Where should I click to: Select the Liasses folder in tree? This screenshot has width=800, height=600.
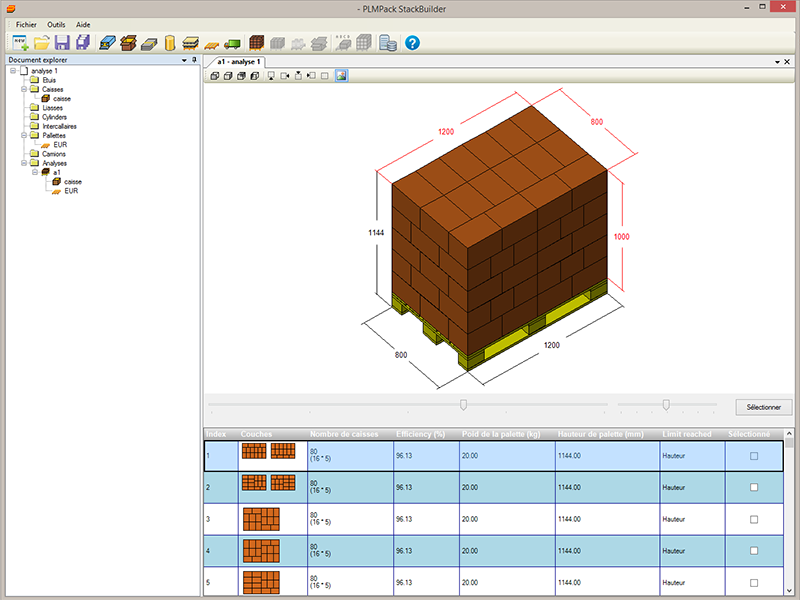click(53, 108)
